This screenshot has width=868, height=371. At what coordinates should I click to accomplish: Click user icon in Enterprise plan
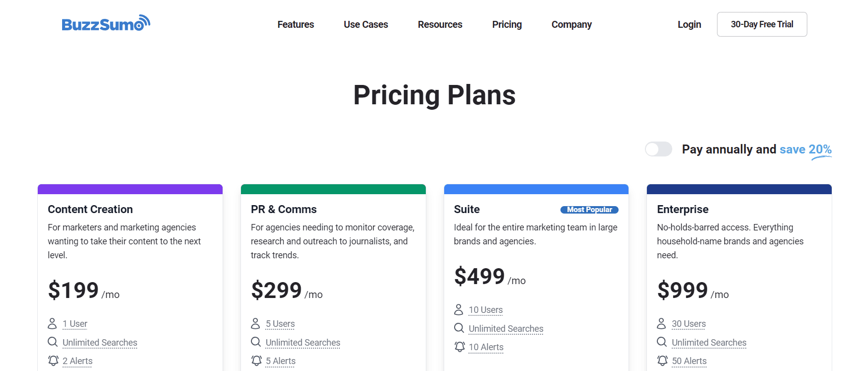[661, 324]
